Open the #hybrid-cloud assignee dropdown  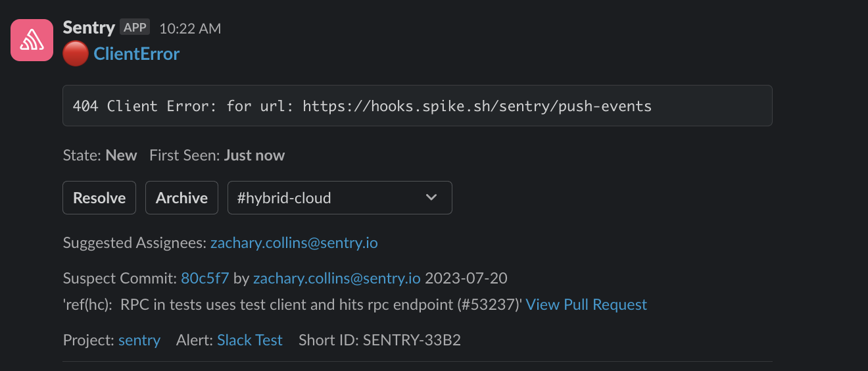pyautogui.click(x=329, y=197)
